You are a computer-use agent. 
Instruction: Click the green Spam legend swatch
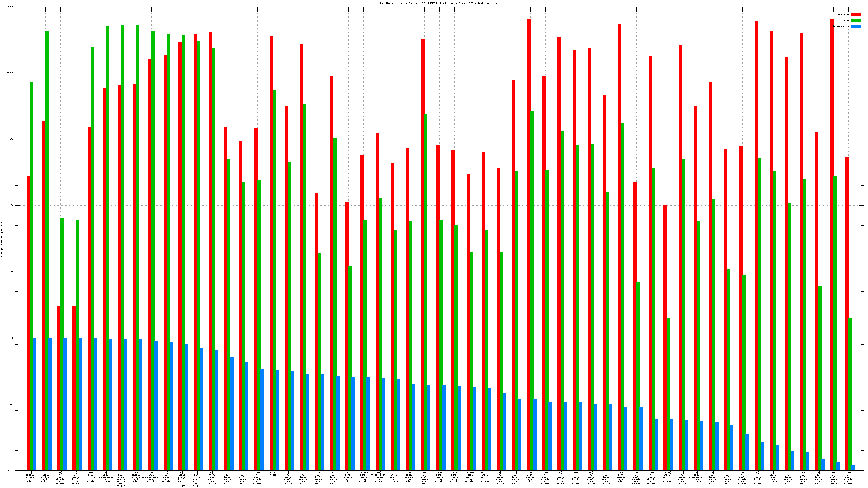(856, 21)
